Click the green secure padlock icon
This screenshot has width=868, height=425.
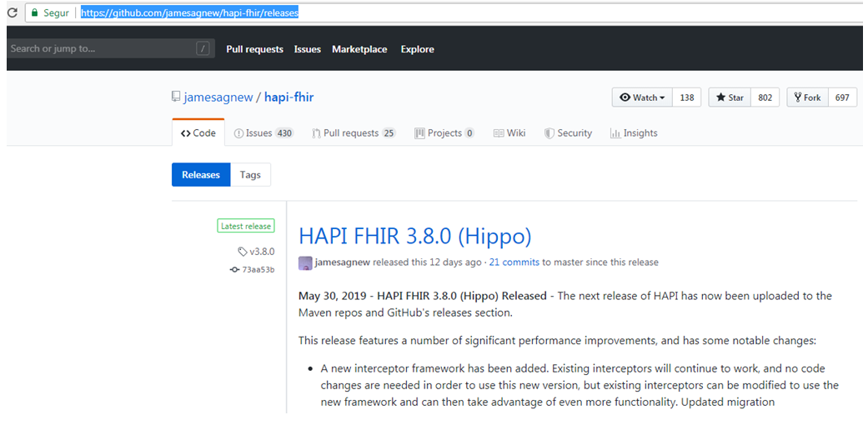pos(33,13)
